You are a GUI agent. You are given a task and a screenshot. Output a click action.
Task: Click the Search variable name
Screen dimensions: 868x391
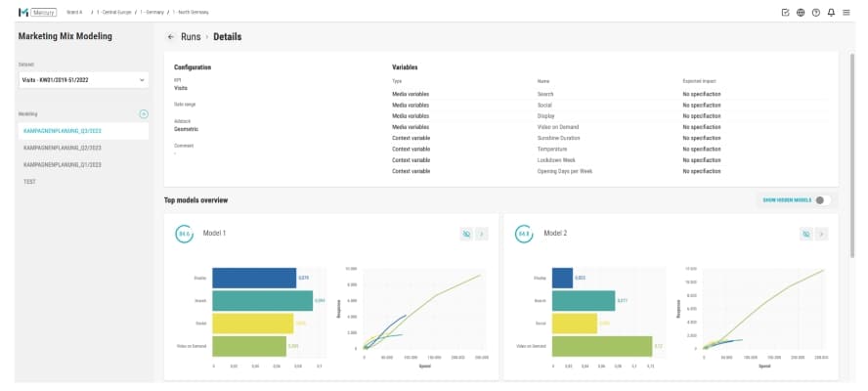545,94
